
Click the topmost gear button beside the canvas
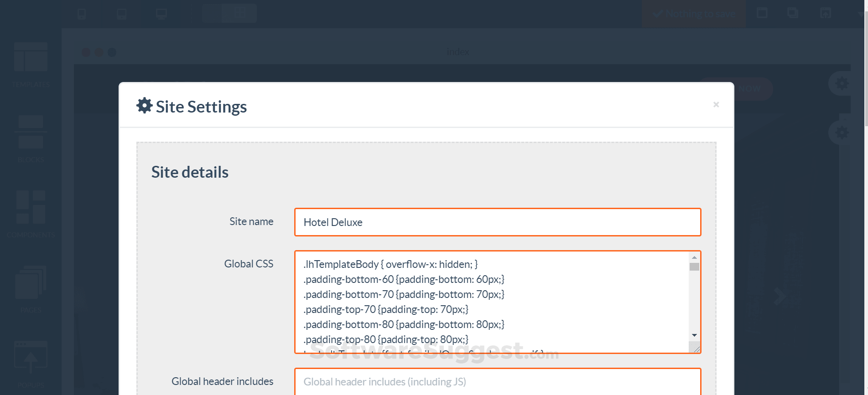coord(842,83)
